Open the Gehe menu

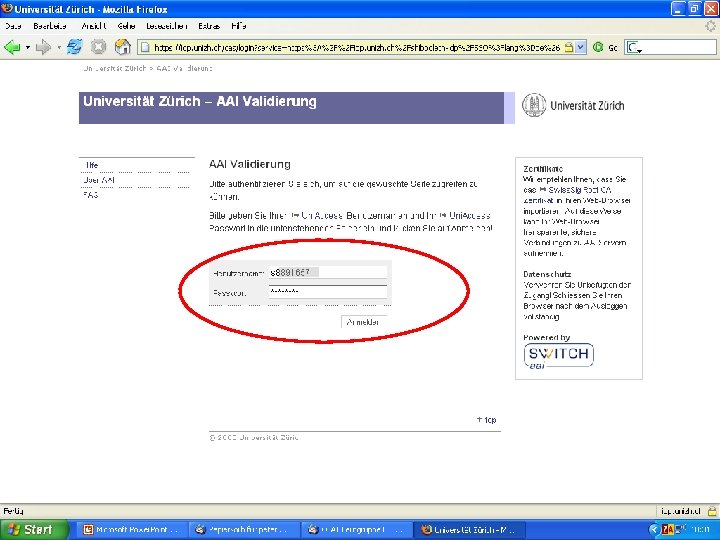pyautogui.click(x=126, y=26)
